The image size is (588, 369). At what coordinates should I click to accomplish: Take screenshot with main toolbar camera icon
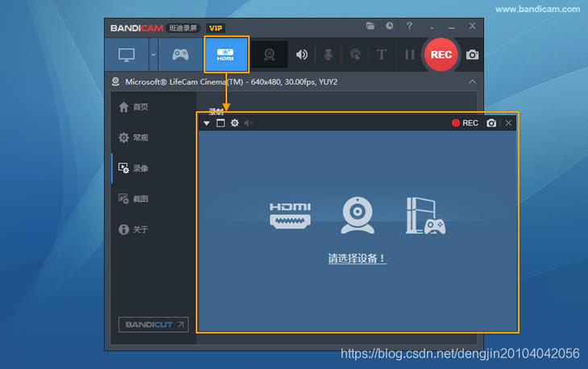(472, 55)
